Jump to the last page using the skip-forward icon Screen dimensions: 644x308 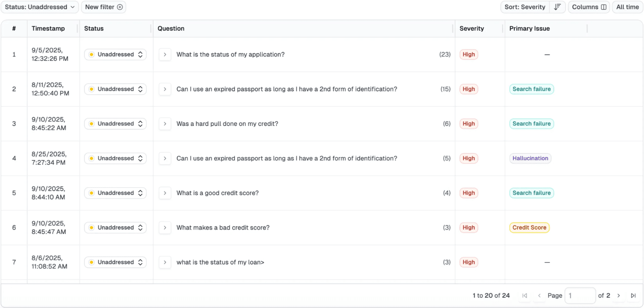tap(634, 296)
